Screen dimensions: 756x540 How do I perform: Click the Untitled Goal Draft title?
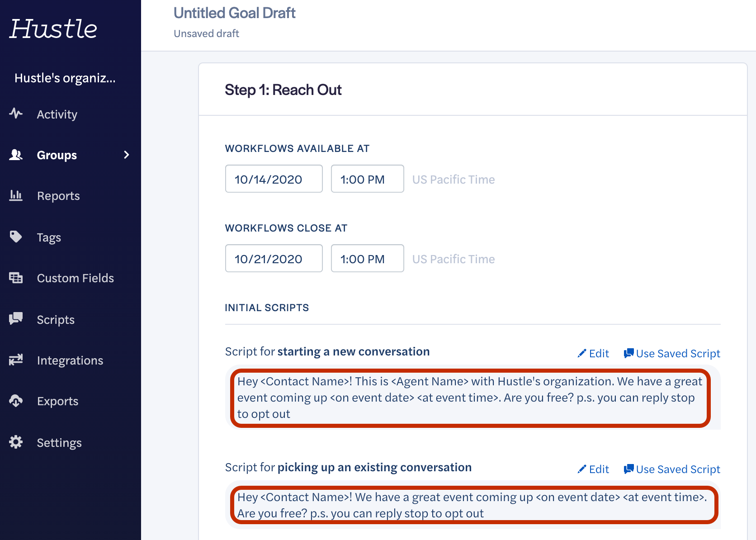(235, 13)
